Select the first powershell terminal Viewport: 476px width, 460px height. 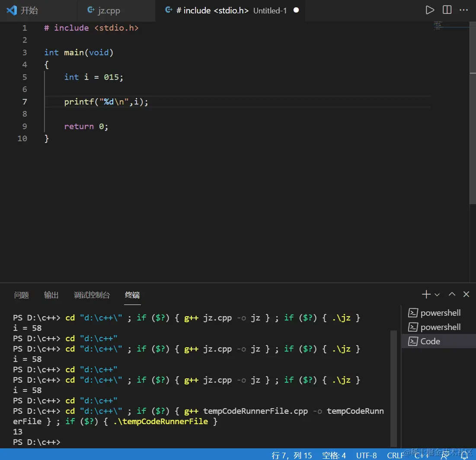439,313
